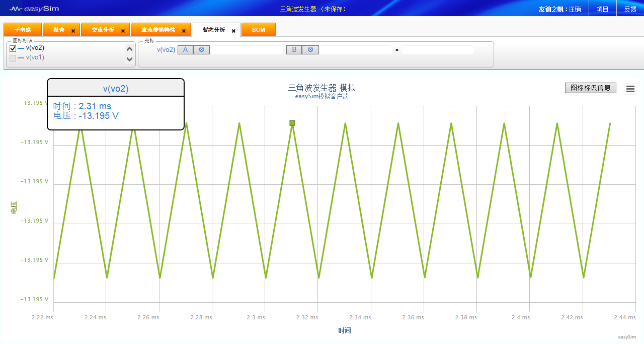644x344 pixels.
Task: Click the easySim模拟客户端 subtitle
Action: coord(321,96)
